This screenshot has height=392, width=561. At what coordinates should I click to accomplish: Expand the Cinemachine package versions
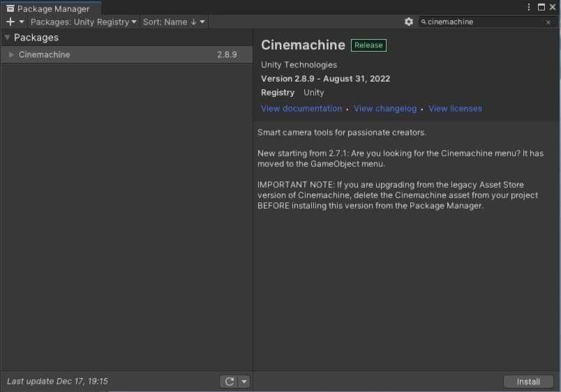coord(11,54)
